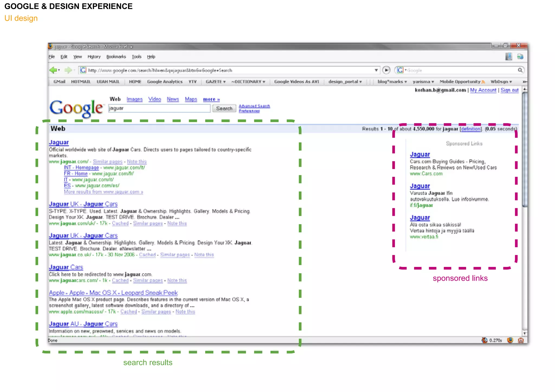This screenshot has width=555, height=392.
Task: Open Preferences link
Action: point(249,111)
